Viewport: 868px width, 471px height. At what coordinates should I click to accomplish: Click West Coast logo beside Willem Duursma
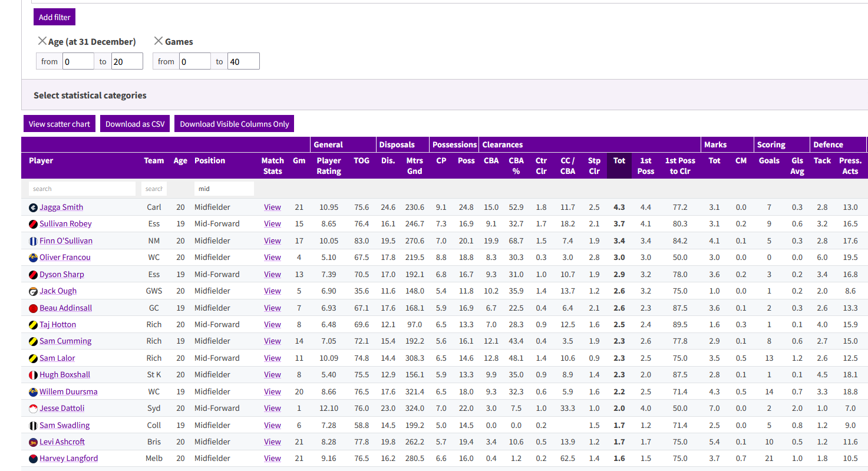pos(33,392)
